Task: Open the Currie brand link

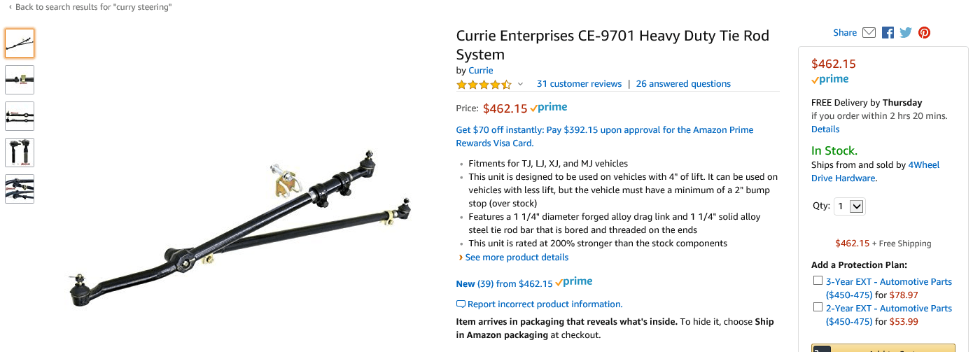Action: (480, 71)
